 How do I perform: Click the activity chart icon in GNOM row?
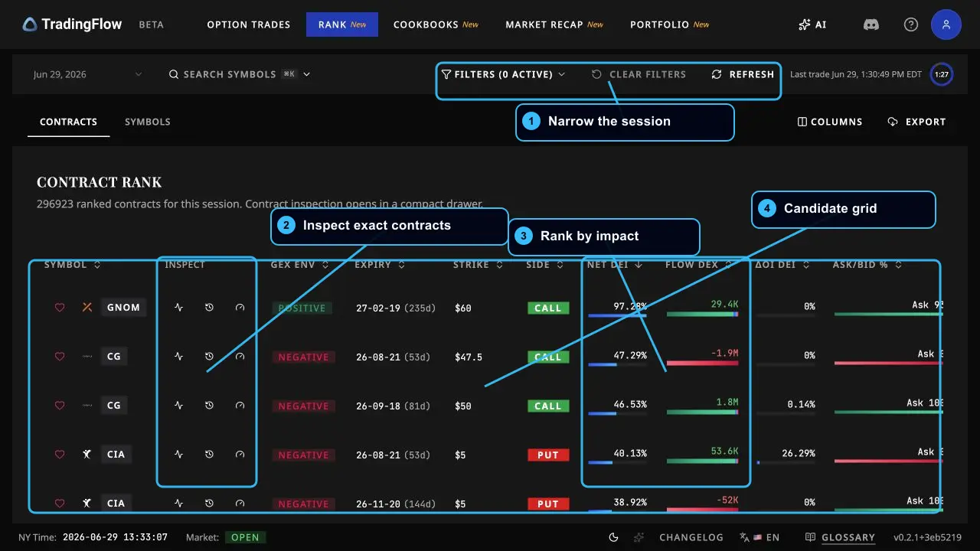[x=179, y=308]
